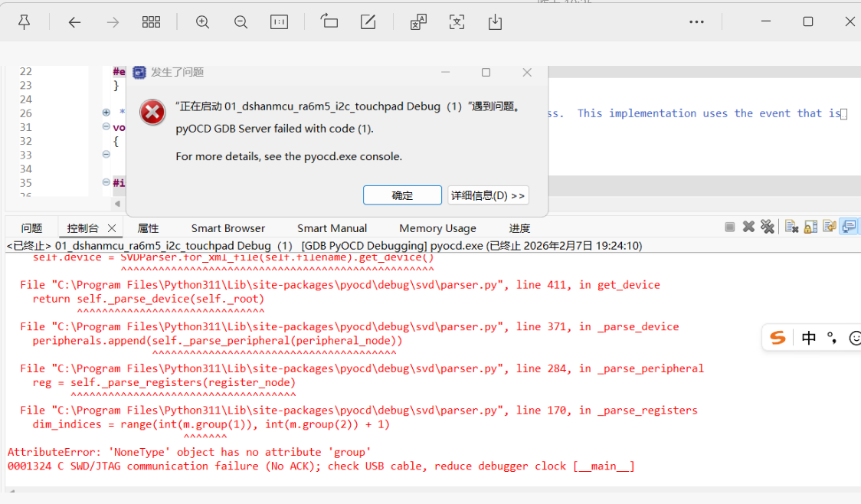Click the 确定 button in error dialog
Viewport: 861px width, 504px height.
pos(402,195)
